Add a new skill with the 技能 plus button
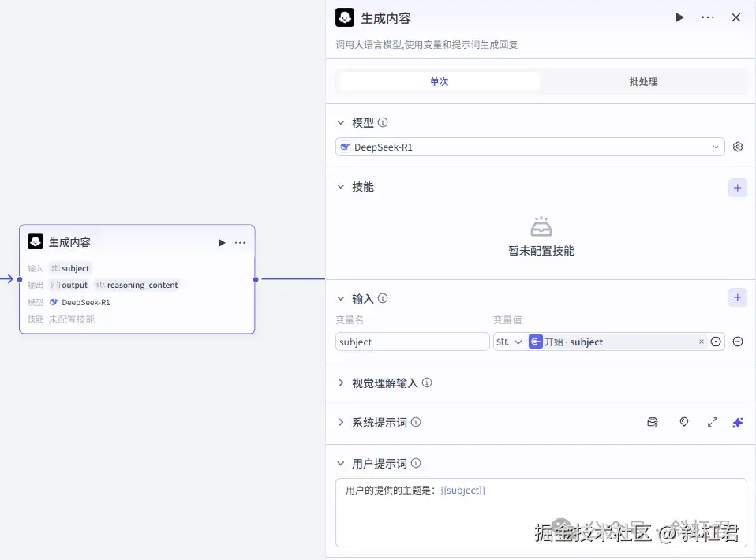This screenshot has height=560, width=756. [x=737, y=188]
